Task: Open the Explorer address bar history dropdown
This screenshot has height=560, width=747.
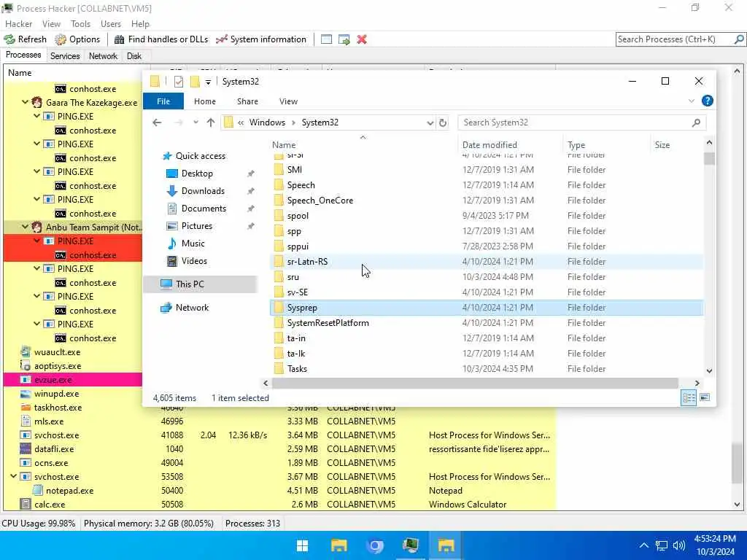Action: (430, 122)
